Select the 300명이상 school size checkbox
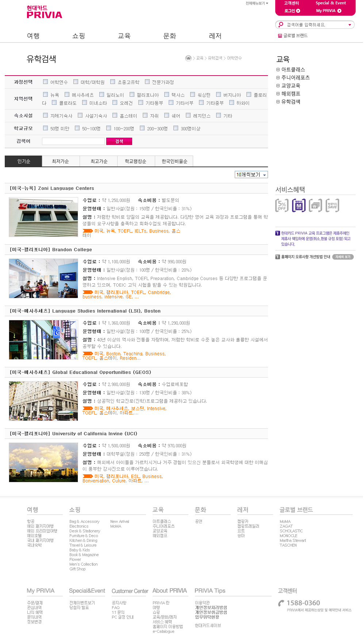This screenshot has width=364, height=639. pyautogui.click(x=176, y=128)
